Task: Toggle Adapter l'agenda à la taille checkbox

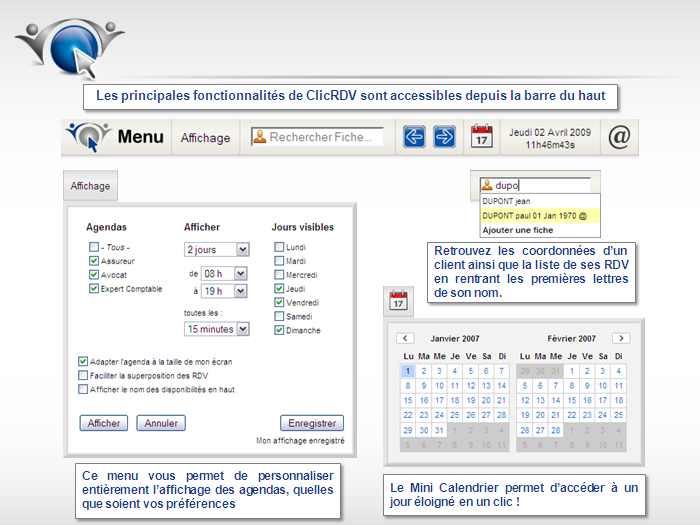Action: point(83,361)
